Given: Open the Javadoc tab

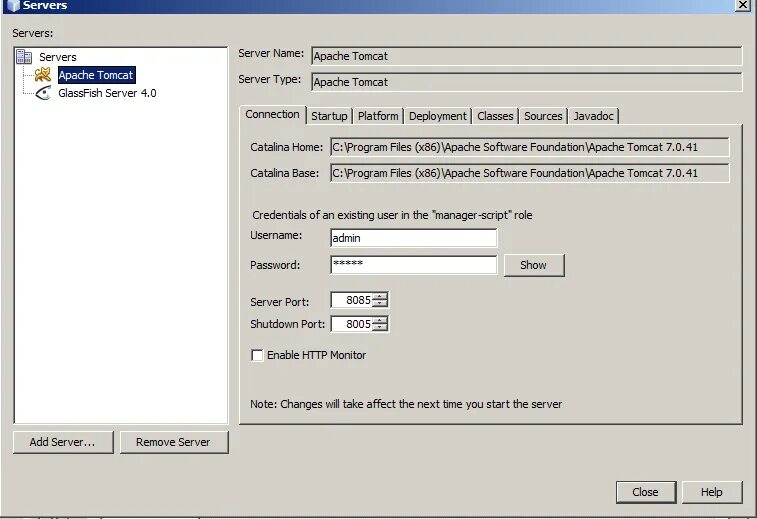Looking at the screenshot, I should tap(593, 116).
